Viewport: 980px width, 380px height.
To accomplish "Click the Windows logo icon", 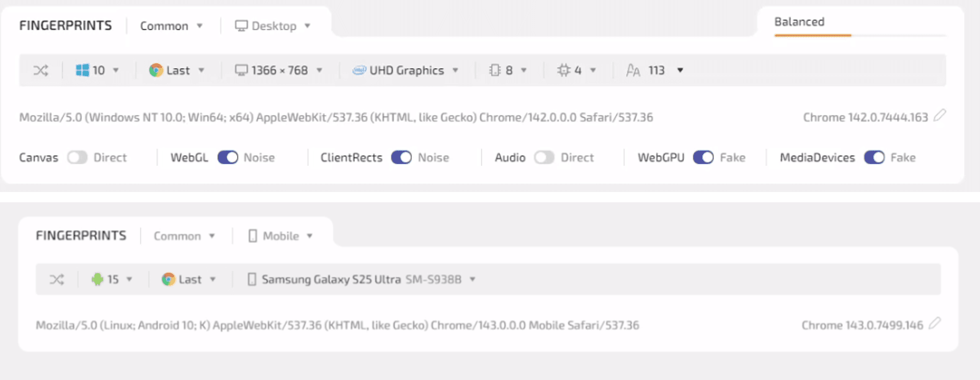I will pos(82,70).
